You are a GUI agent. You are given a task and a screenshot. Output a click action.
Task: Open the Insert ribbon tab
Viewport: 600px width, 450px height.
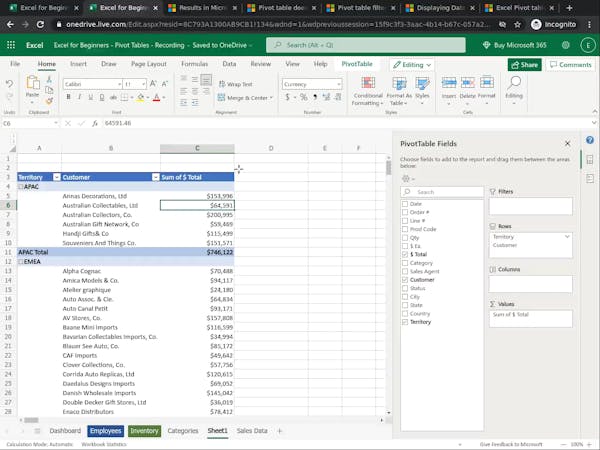tap(78, 64)
